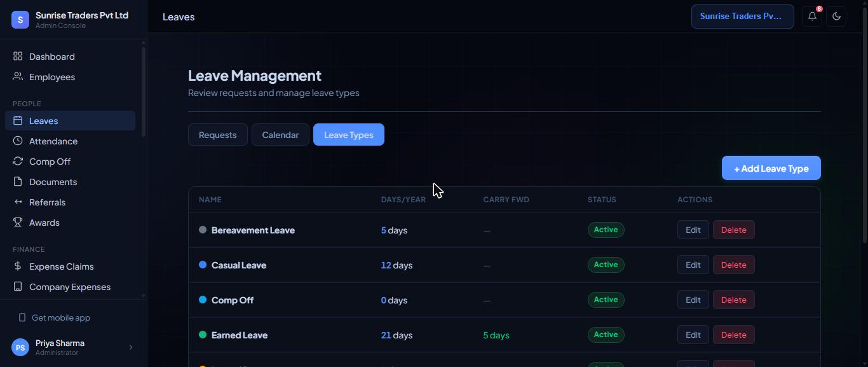Screen dimensions: 868x367
Task: Delete the Casual Leave type
Action: [734, 265]
